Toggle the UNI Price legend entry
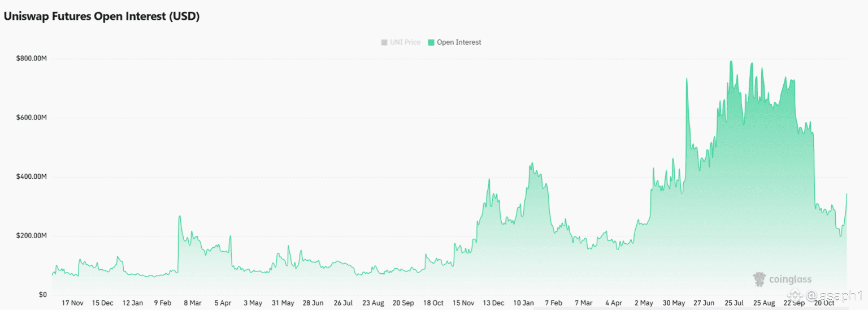Viewport: 868px width, 310px height. click(x=401, y=42)
